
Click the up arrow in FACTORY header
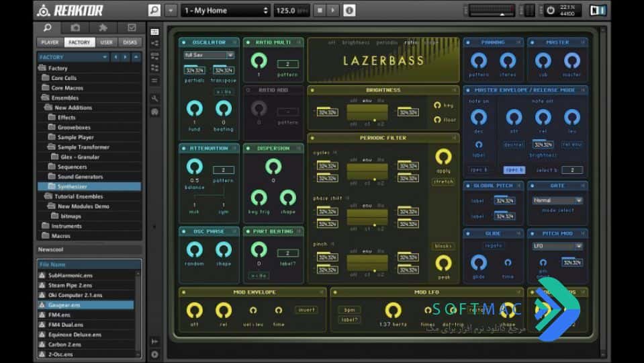coord(136,57)
